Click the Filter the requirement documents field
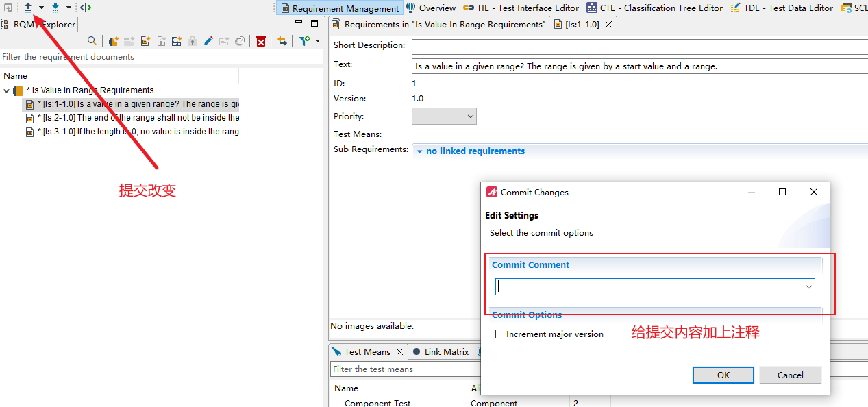 [162, 57]
